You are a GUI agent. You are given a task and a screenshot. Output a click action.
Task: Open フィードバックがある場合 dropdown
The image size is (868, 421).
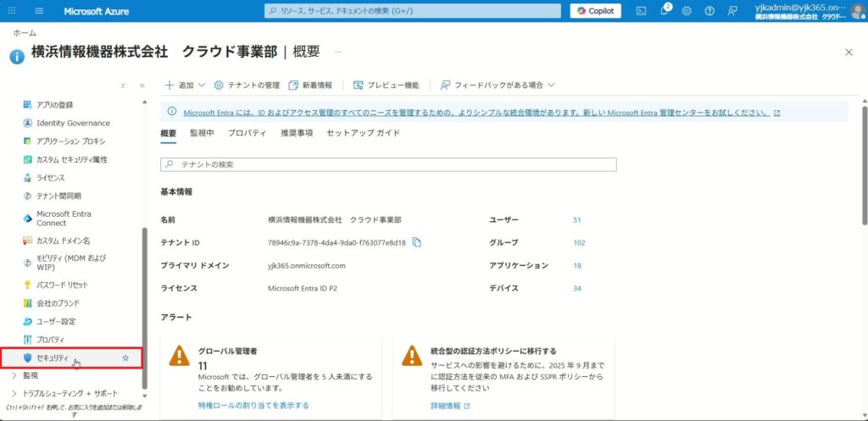pos(498,86)
